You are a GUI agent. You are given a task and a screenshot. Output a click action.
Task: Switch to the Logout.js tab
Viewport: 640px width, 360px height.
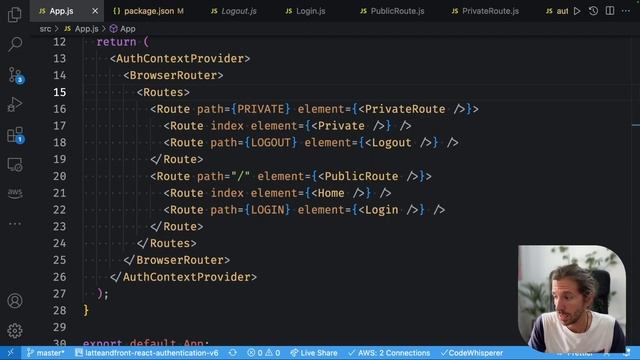click(x=234, y=11)
